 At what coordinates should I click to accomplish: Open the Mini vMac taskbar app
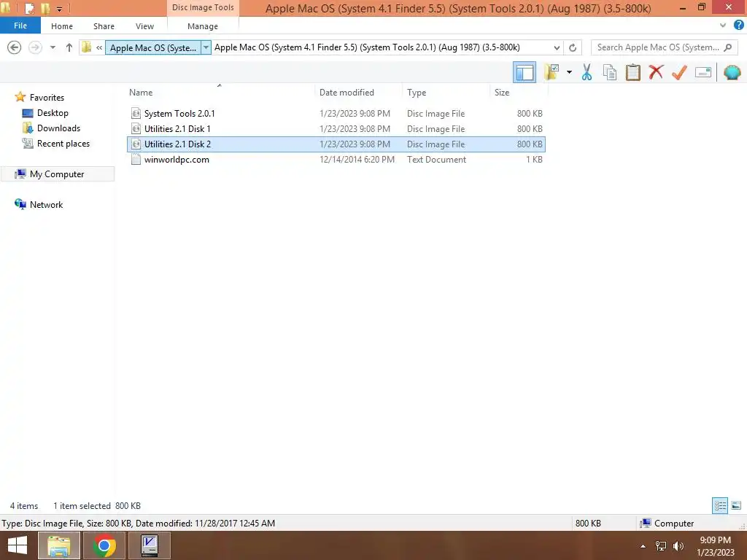pos(149,545)
